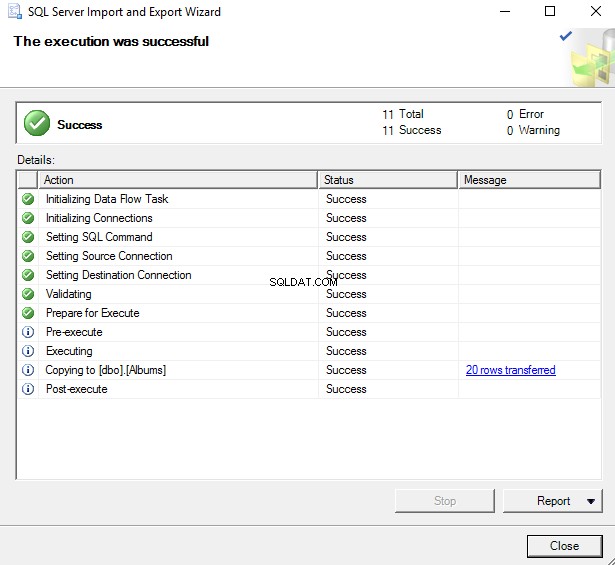
Task: Click the Message column header
Action: [529, 180]
